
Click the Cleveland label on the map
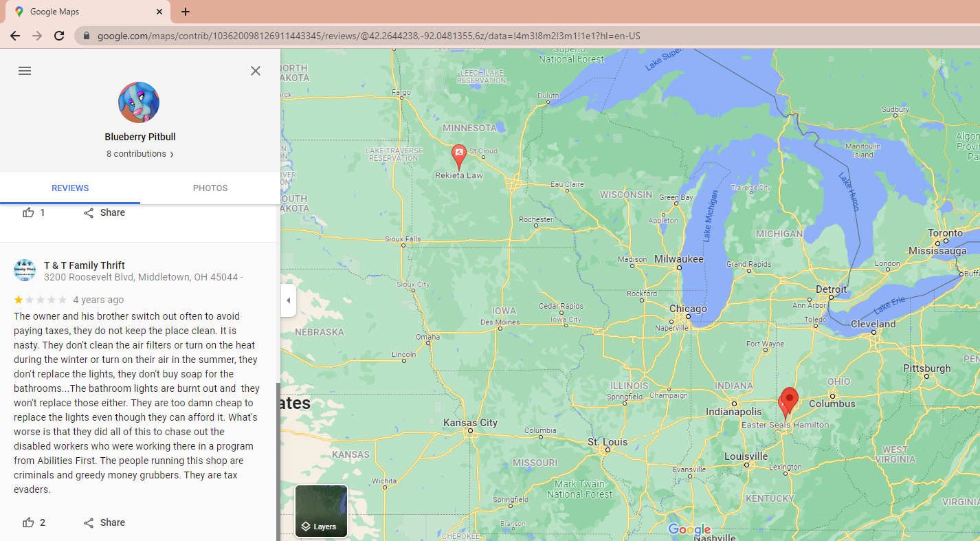[873, 324]
